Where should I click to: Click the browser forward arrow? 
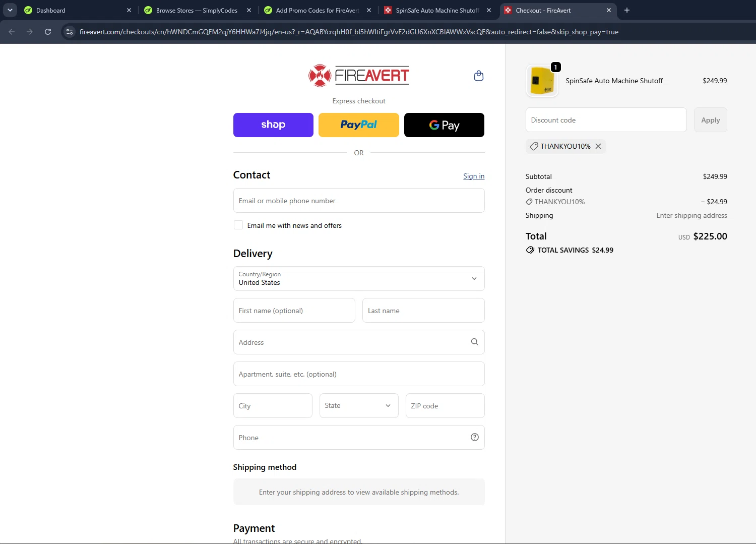[30, 32]
